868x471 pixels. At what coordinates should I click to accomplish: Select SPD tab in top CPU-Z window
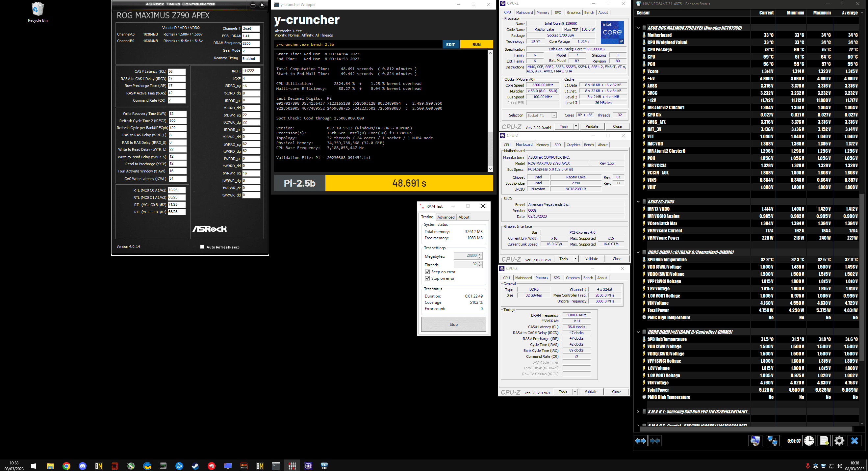click(x=558, y=13)
